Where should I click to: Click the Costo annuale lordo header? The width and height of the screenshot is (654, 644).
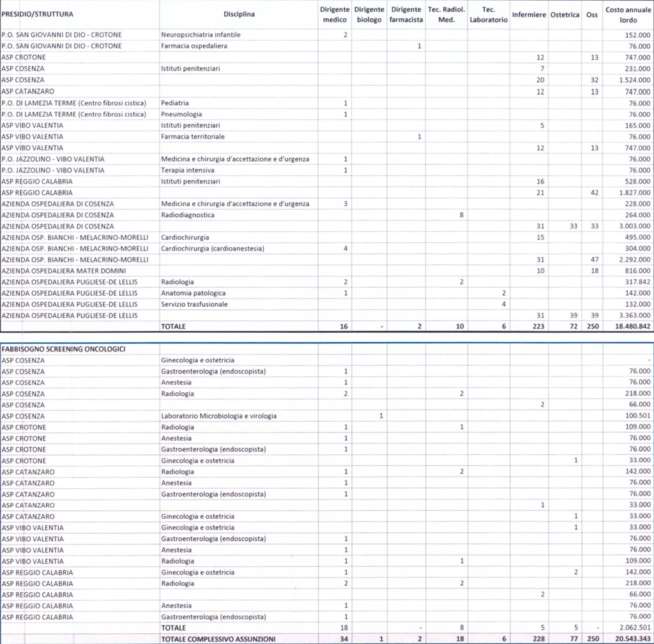tap(628, 15)
